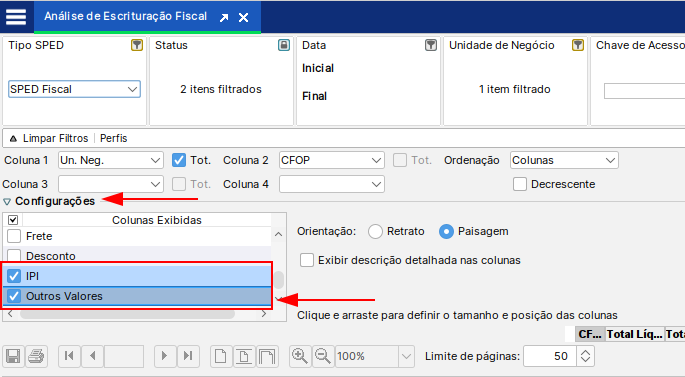Check the Frete column checkbox

[14, 236]
